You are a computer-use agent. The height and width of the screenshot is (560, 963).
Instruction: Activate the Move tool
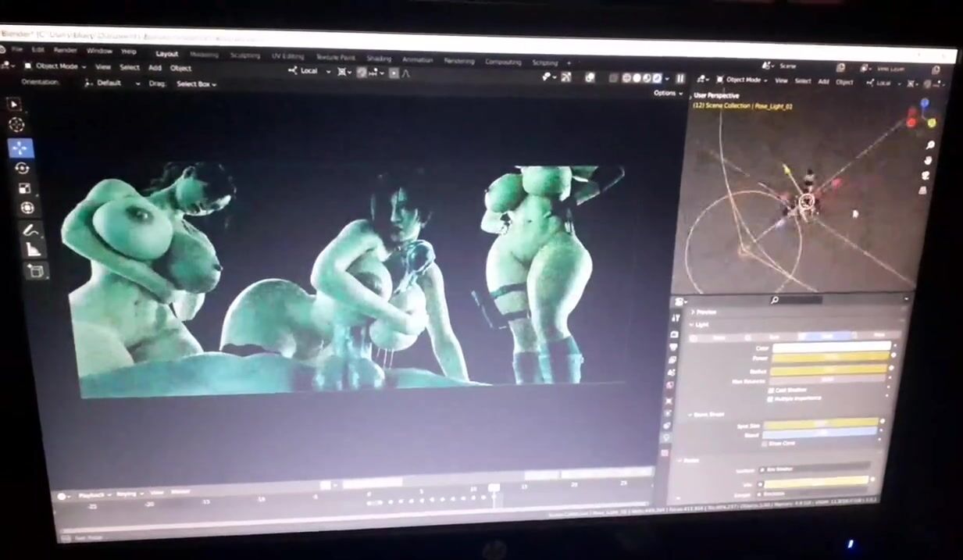pos(20,148)
